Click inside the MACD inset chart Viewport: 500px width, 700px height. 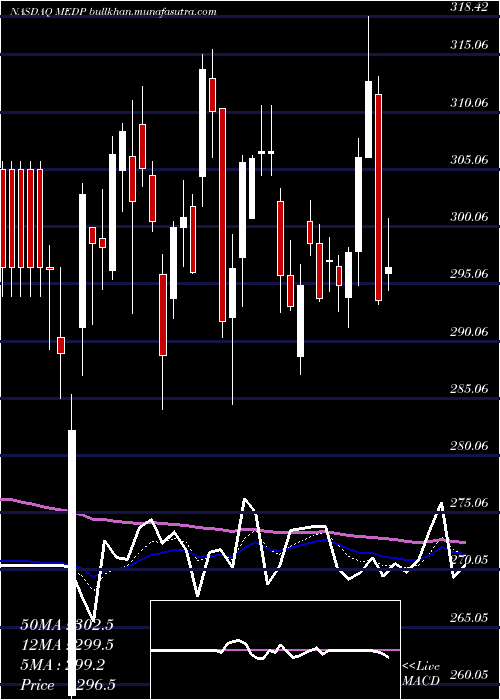click(275, 650)
